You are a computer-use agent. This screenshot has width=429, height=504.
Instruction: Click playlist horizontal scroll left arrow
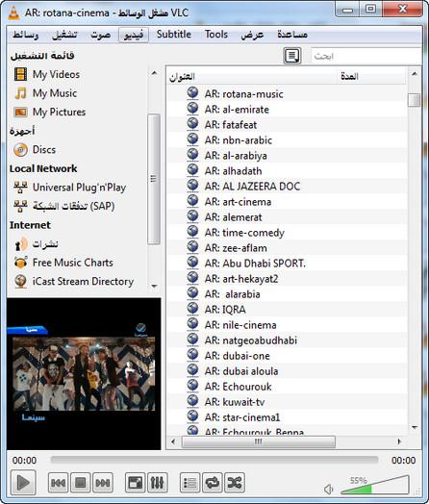[173, 441]
